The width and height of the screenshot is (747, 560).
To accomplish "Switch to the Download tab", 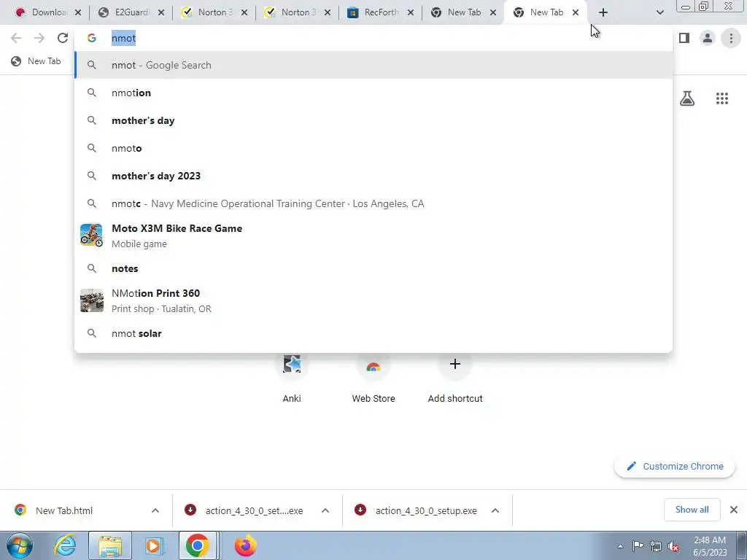I will 42,13.
